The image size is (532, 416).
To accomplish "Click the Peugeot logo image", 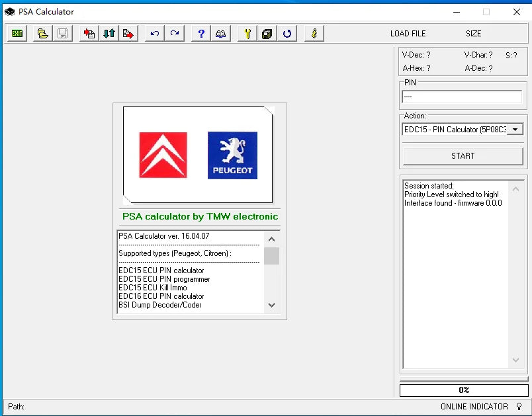I will 232,155.
